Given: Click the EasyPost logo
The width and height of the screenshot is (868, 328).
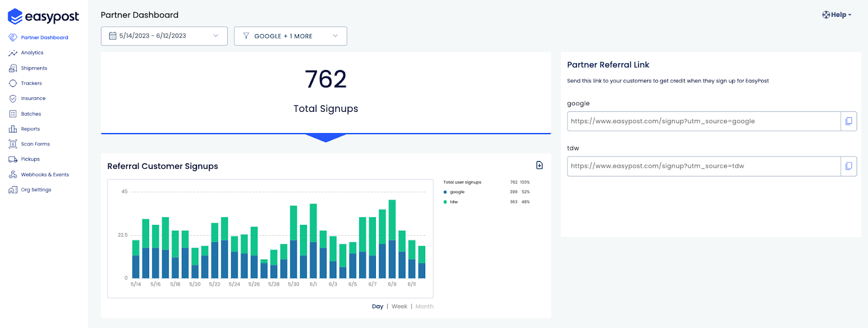Looking at the screenshot, I should 43,16.
